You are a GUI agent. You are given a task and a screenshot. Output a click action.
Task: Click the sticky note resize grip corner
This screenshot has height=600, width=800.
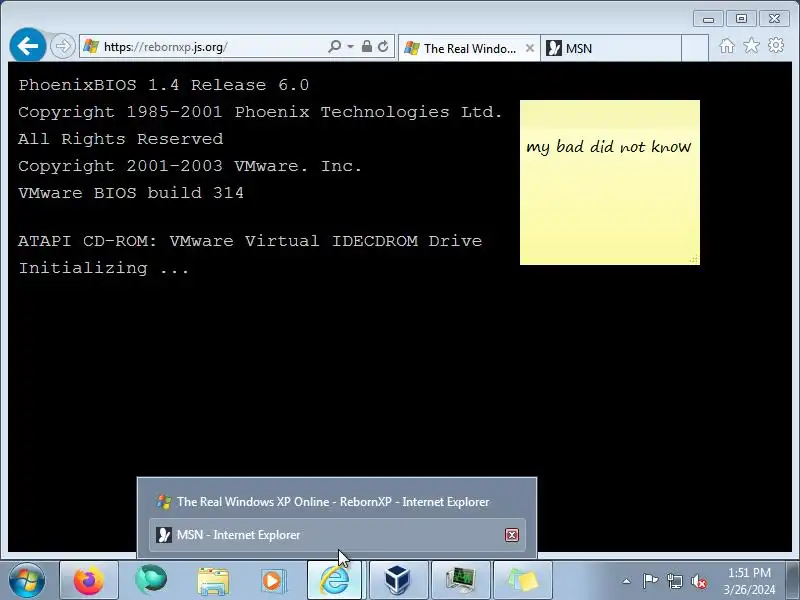pos(694,259)
